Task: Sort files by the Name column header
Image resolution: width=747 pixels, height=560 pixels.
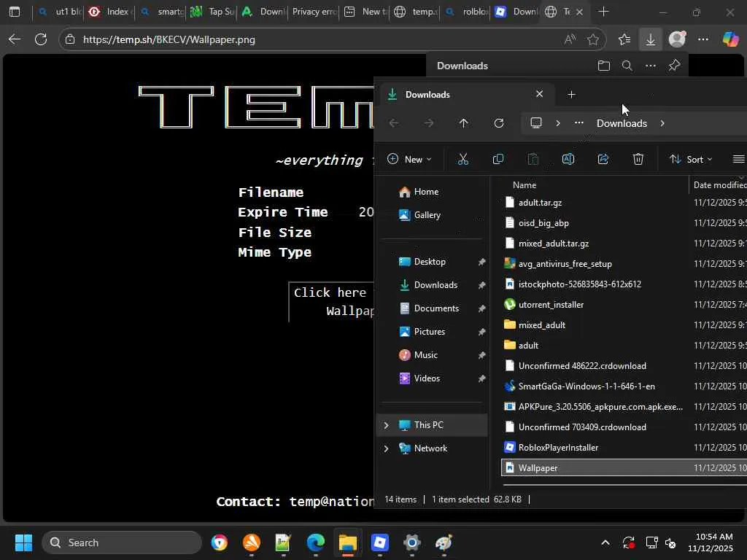Action: click(x=524, y=185)
